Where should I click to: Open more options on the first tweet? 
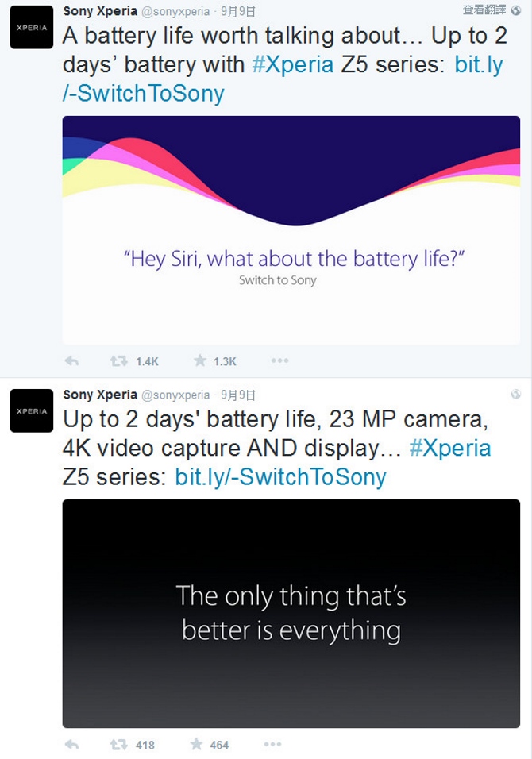[x=279, y=361]
